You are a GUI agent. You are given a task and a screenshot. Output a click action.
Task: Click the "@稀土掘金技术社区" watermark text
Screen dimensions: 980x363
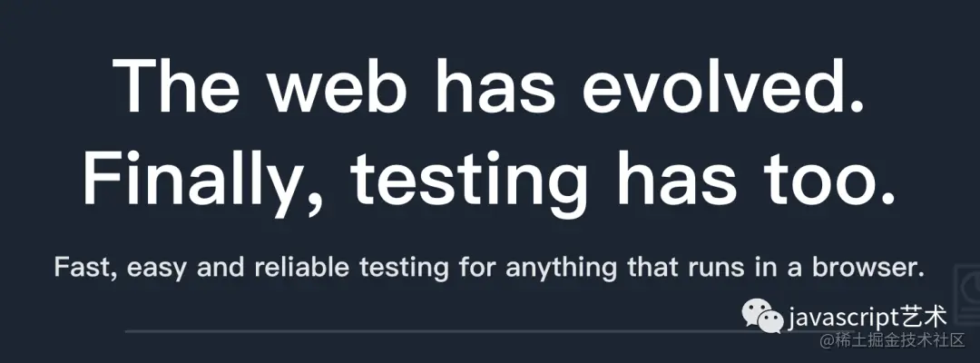click(x=893, y=340)
